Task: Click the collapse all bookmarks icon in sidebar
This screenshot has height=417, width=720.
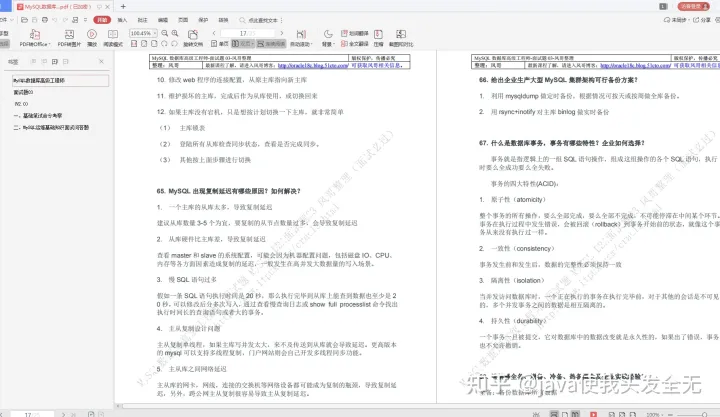Action: [66, 62]
